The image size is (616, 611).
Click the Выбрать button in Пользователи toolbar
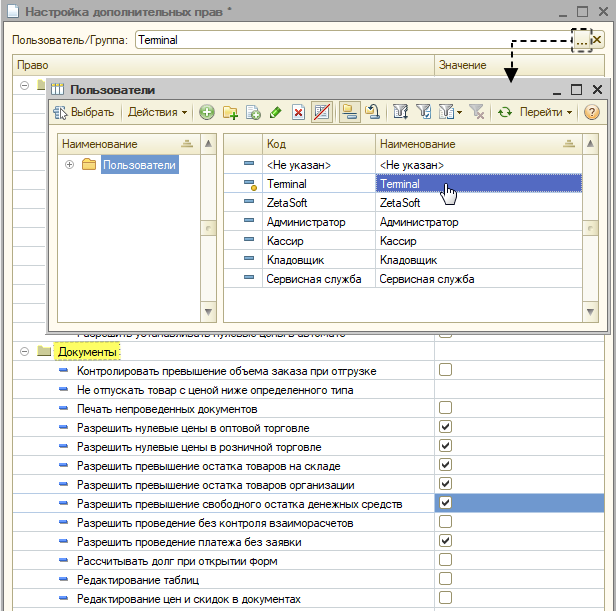pyautogui.click(x=83, y=112)
